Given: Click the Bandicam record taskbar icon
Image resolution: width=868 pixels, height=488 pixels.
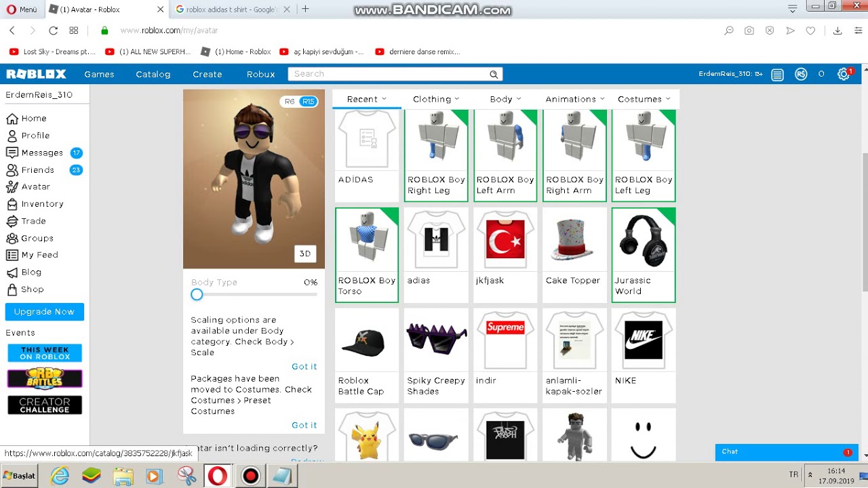Looking at the screenshot, I should click(250, 476).
